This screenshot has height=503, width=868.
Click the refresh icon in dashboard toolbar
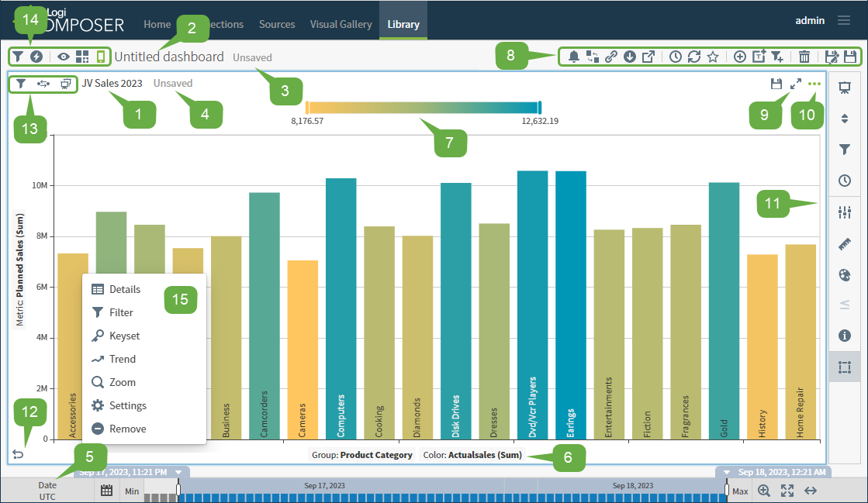click(x=694, y=57)
